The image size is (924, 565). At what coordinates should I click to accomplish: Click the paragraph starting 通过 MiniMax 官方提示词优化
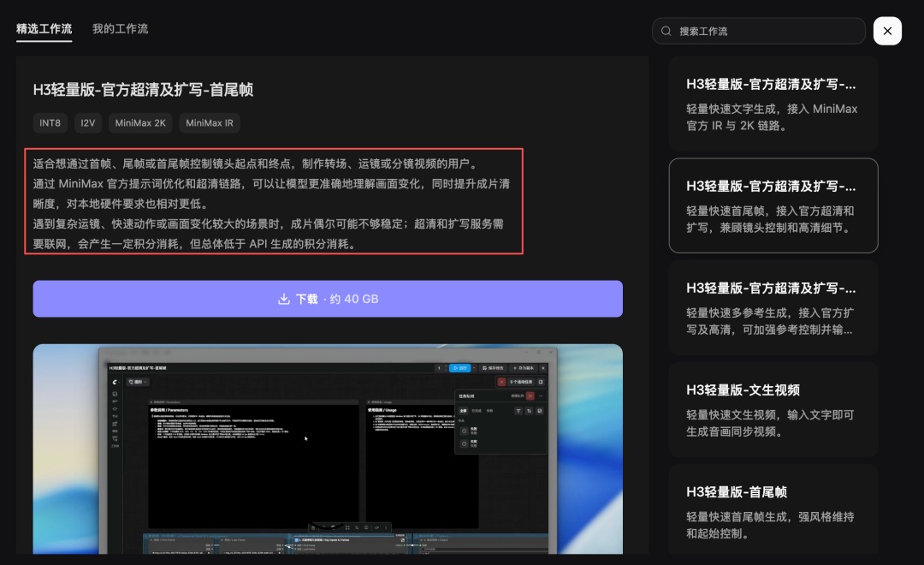[x=272, y=193]
